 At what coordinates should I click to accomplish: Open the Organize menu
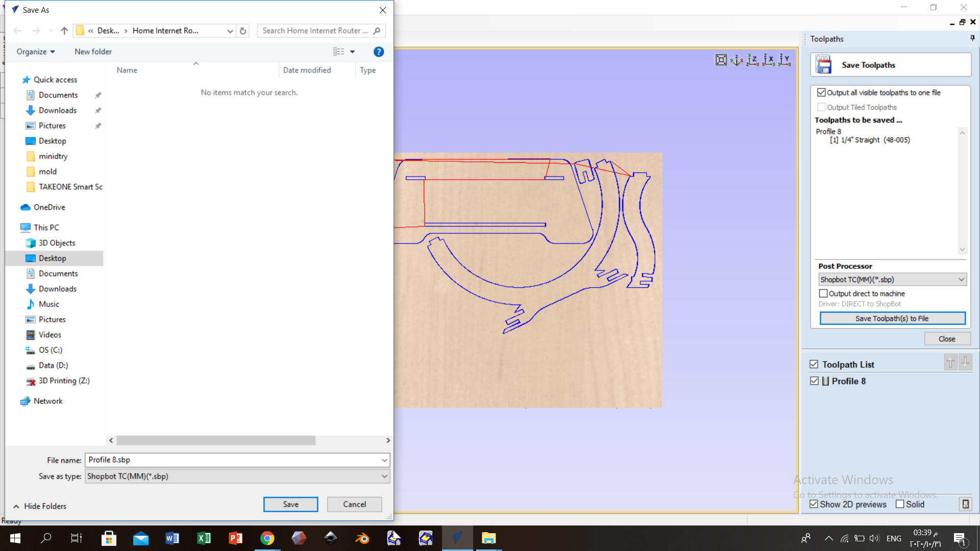coord(36,52)
